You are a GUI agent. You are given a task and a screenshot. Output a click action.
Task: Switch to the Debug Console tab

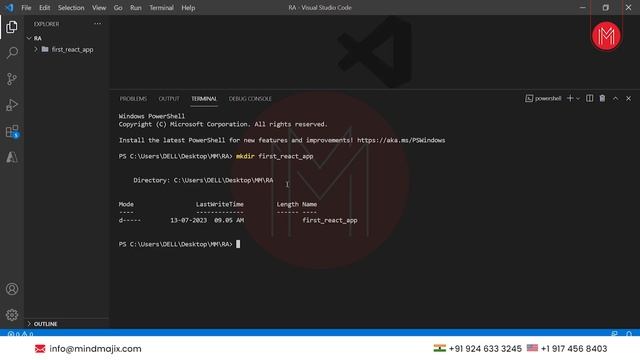[x=250, y=99]
